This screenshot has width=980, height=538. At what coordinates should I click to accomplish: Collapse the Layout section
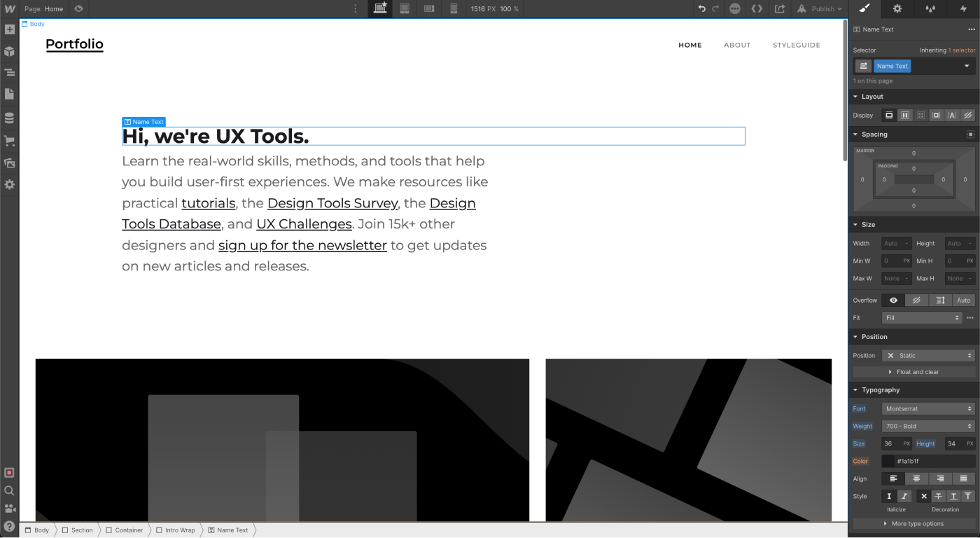point(872,97)
